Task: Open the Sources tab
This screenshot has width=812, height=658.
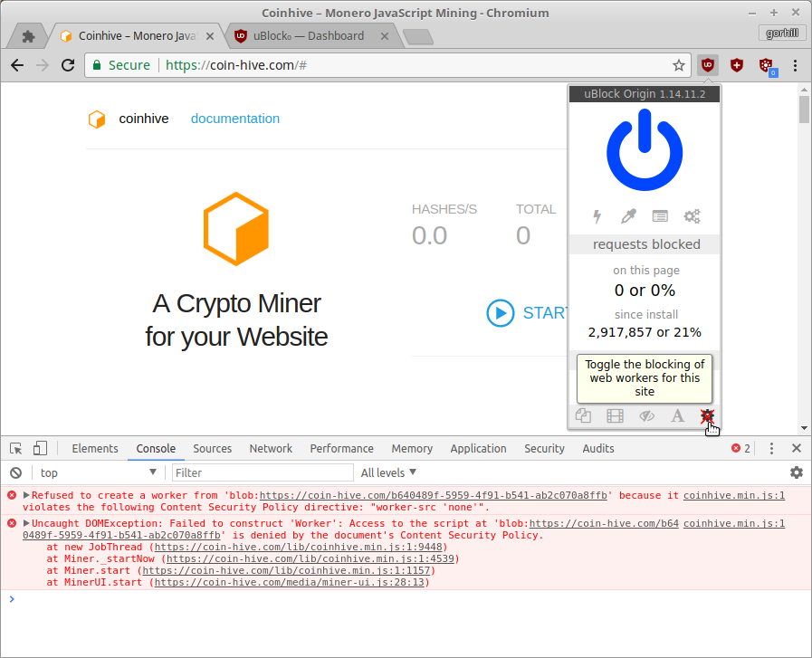Action: pyautogui.click(x=213, y=448)
